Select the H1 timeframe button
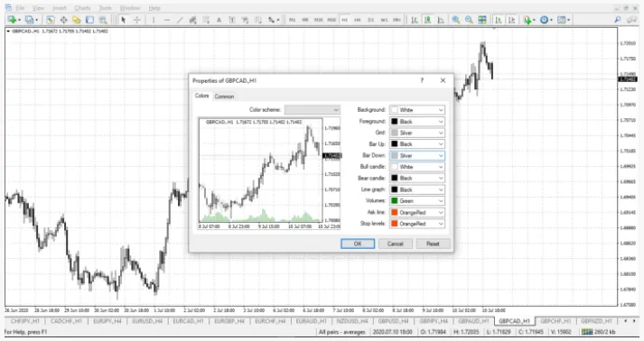 pyautogui.click(x=345, y=20)
